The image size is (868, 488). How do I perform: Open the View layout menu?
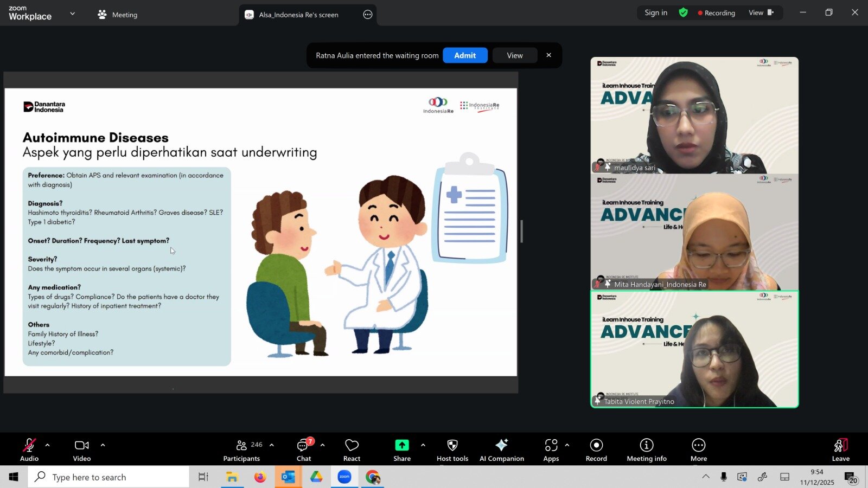[761, 12]
